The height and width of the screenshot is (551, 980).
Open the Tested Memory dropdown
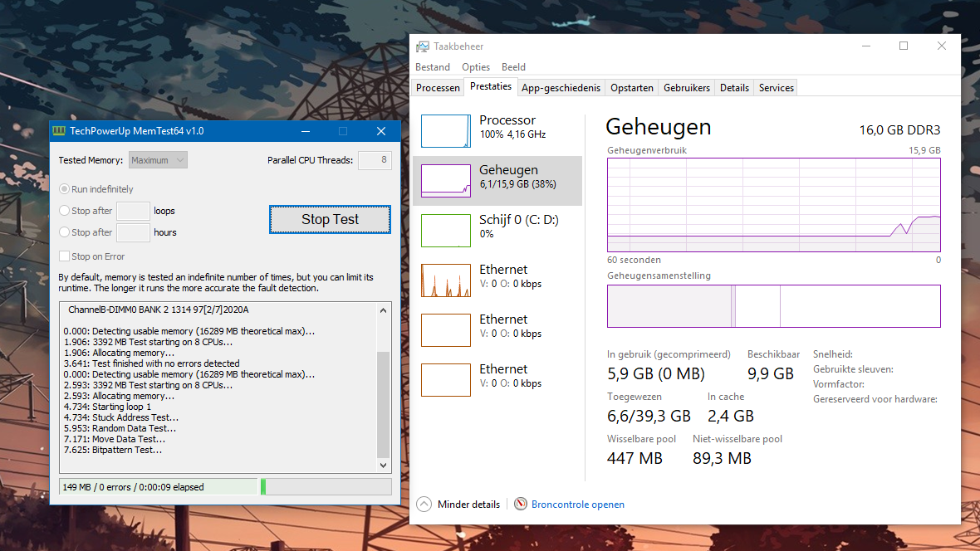[158, 160]
